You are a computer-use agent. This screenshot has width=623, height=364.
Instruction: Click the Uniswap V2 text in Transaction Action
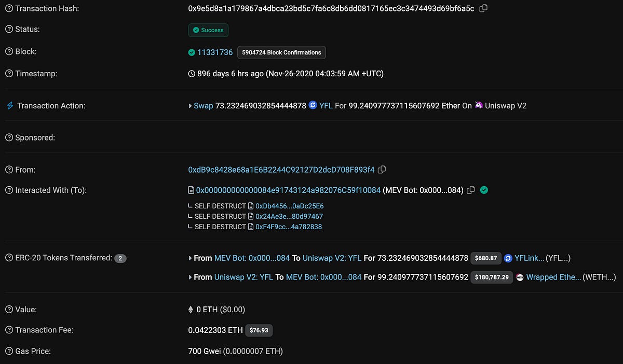click(x=506, y=105)
